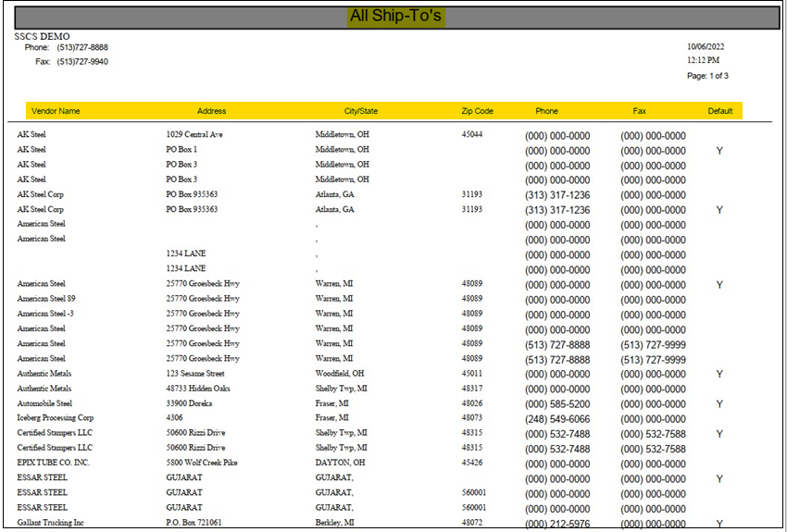Click the "Default" column header
This screenshot has width=787, height=532.
720,111
